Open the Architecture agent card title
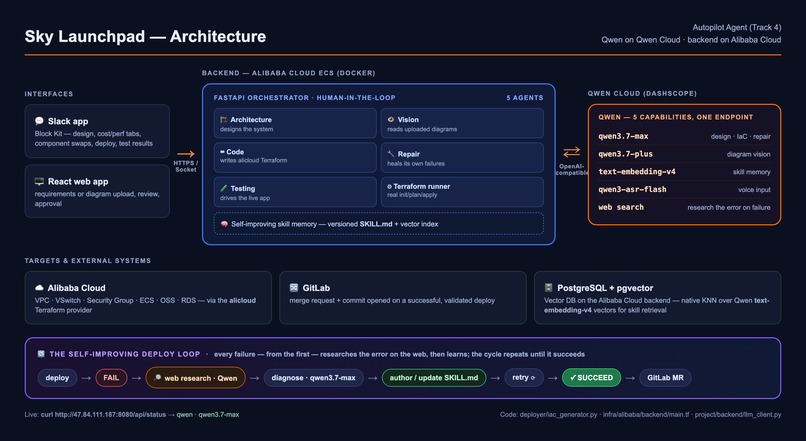 click(251, 119)
